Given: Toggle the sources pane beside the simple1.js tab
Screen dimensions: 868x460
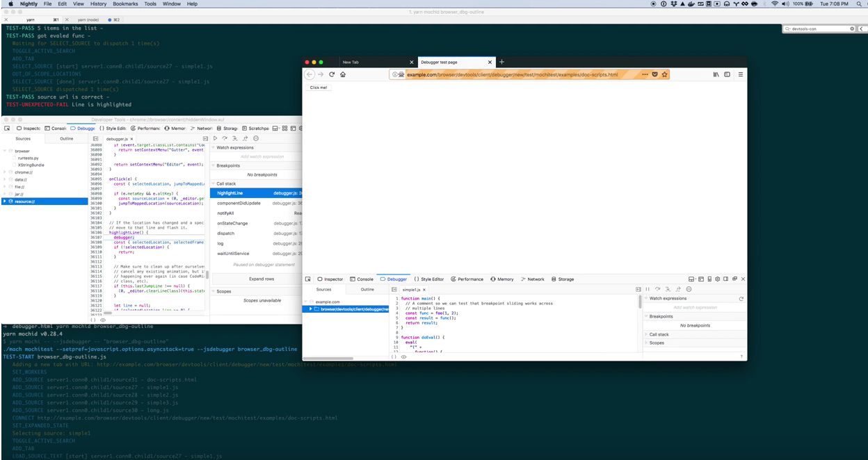Looking at the screenshot, I should point(394,289).
